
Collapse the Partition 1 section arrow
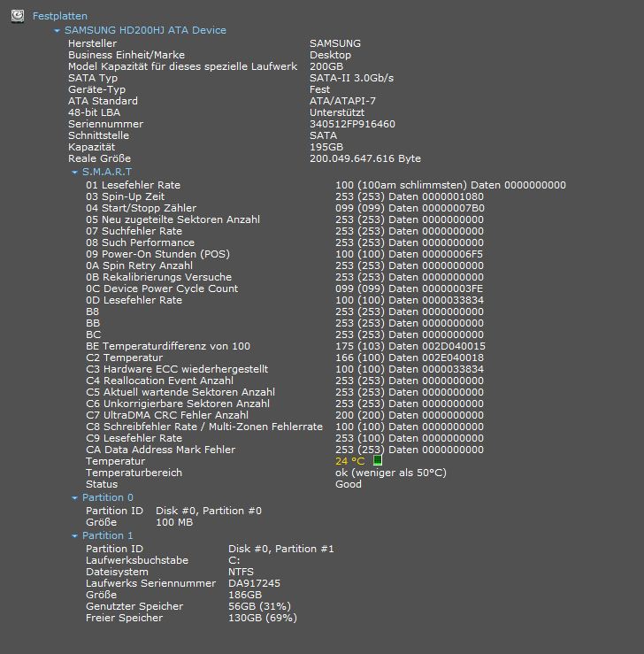pos(74,535)
